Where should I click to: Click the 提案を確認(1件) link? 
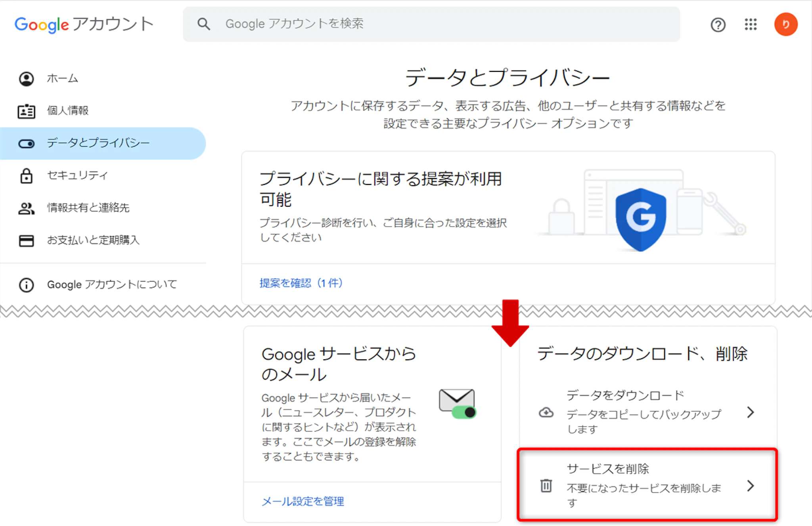(x=301, y=283)
